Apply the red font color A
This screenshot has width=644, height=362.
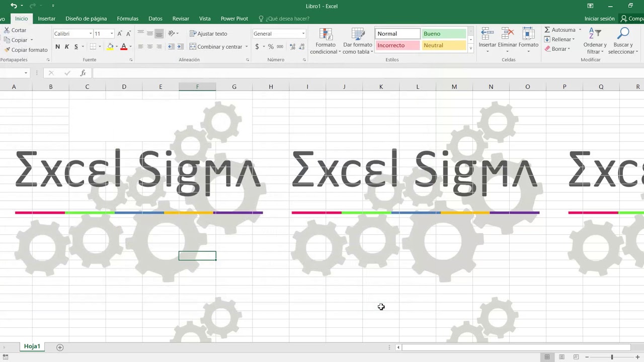pyautogui.click(x=124, y=47)
